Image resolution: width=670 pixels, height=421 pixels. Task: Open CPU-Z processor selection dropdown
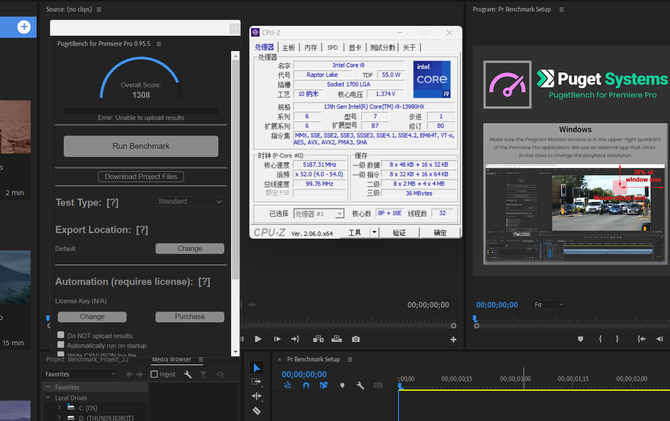coord(319,214)
